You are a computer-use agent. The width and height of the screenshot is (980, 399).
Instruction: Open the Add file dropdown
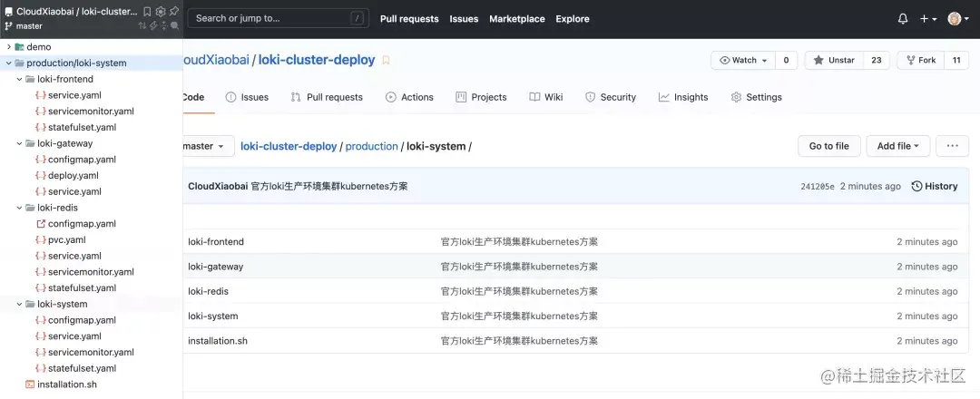coord(897,146)
